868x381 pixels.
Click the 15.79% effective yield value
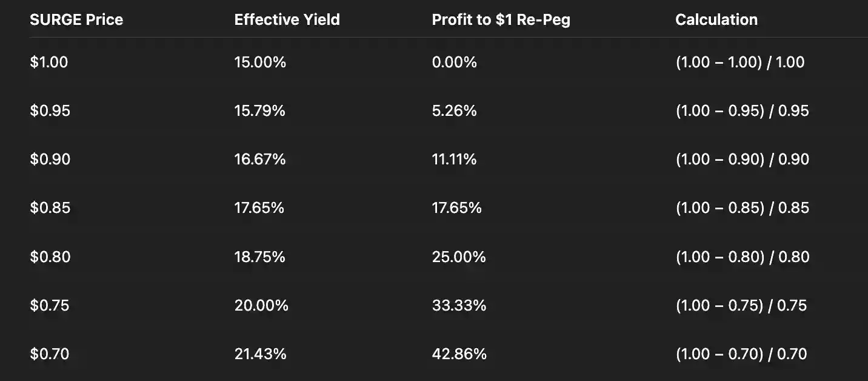click(259, 110)
